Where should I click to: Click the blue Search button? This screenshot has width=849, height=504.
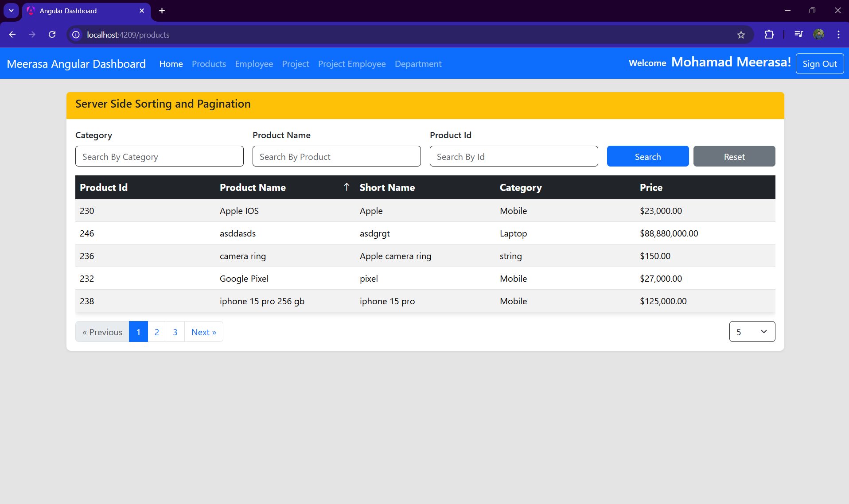pyautogui.click(x=648, y=156)
